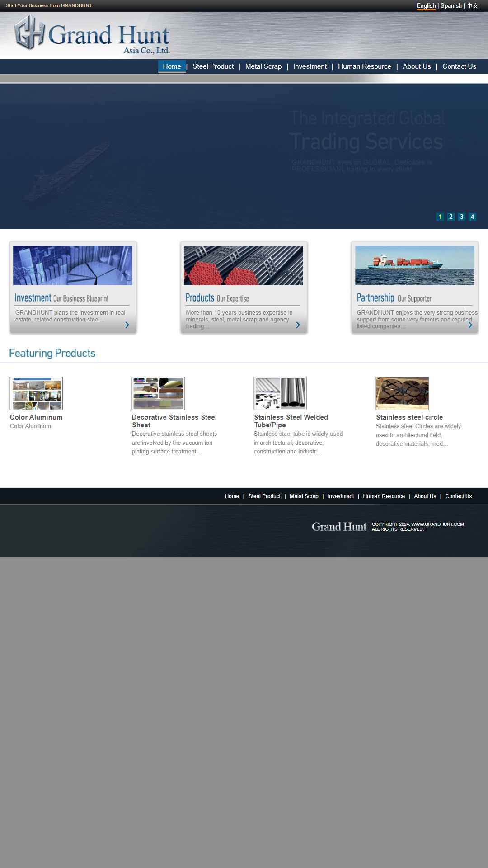Click footer Metal Scrap link
Viewport: 488px width, 868px height.
click(x=304, y=496)
